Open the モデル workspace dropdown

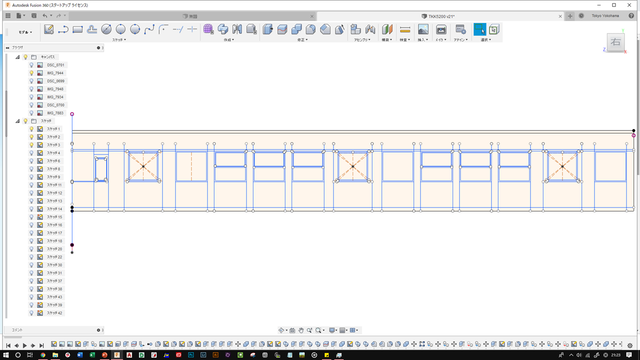(x=25, y=32)
